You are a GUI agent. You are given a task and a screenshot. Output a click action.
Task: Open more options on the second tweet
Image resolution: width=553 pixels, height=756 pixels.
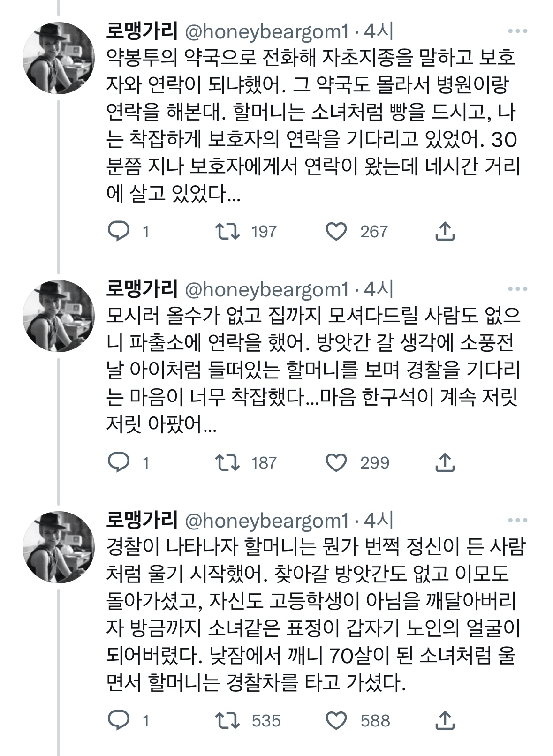517,289
